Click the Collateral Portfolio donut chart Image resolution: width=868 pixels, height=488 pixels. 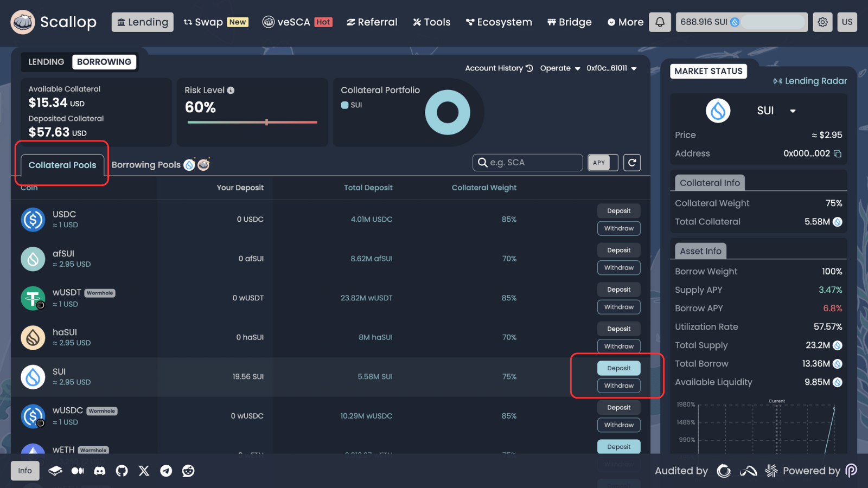coord(448,112)
